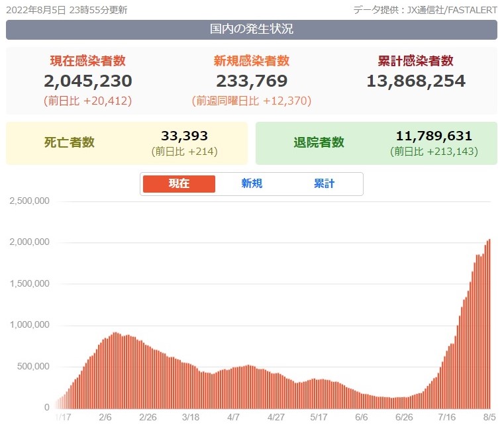This screenshot has width=504, height=425.
Task: Click the 4/7 x-axis date label
Action: [233, 417]
